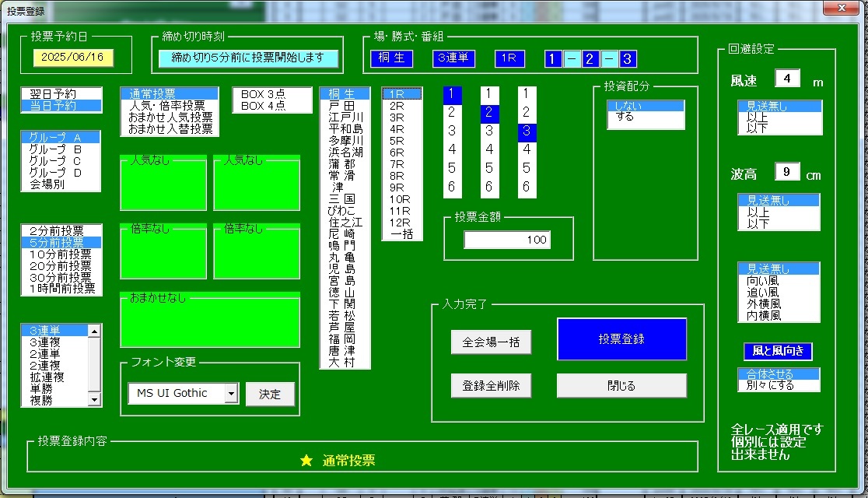Click the 桐生 tab in 場・勝式・番組 header
This screenshot has height=498, width=868.
(391, 58)
